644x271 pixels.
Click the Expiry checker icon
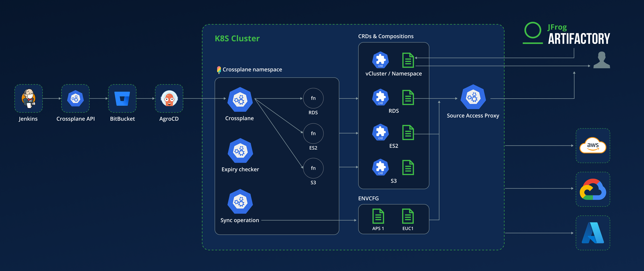[x=240, y=151]
